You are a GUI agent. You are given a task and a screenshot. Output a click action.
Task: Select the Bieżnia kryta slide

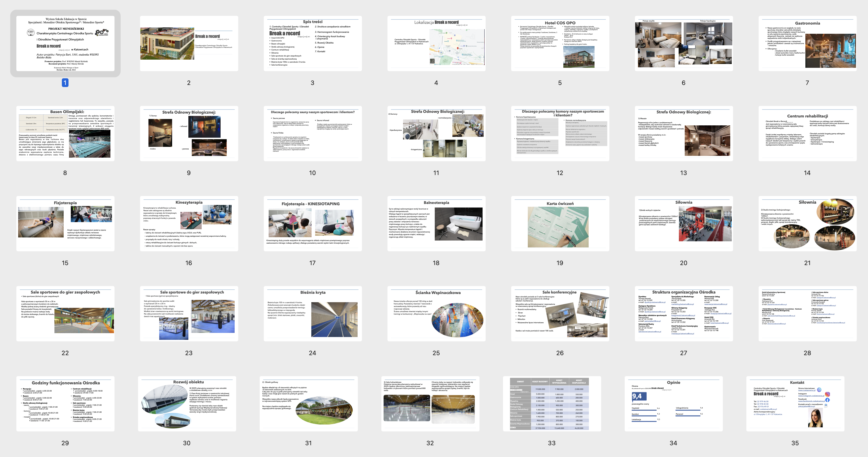[312, 313]
